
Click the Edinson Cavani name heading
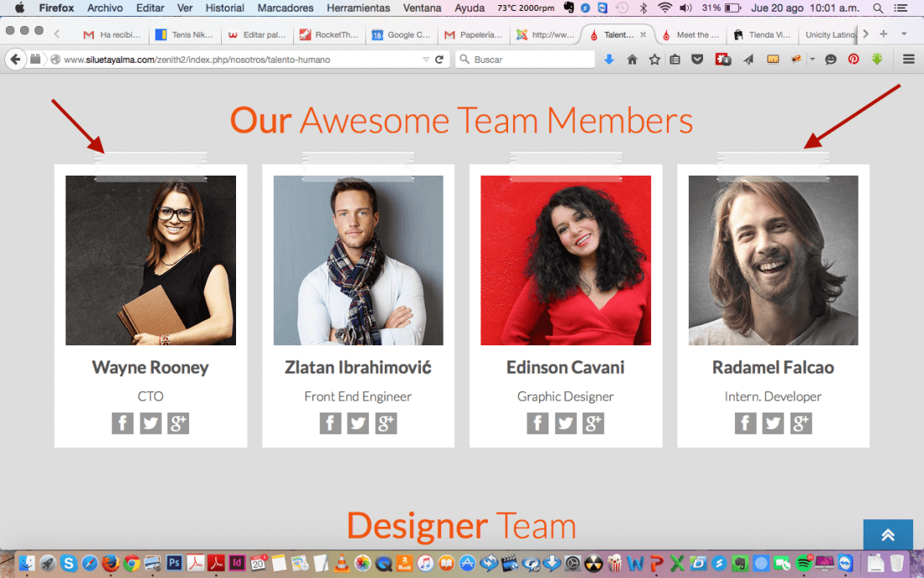565,368
